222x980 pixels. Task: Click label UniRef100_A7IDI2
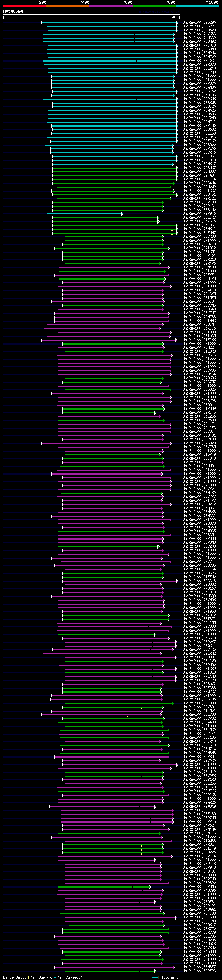point(199,248)
